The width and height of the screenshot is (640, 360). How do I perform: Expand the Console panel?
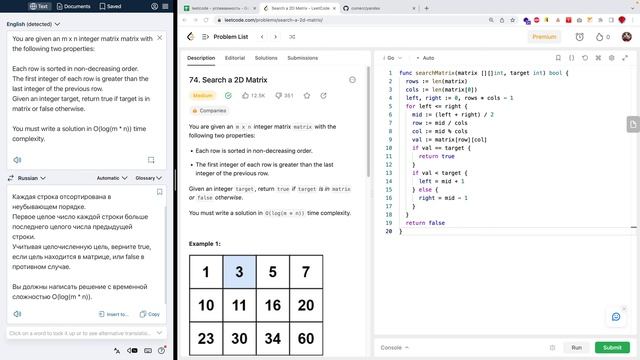pyautogui.click(x=394, y=348)
